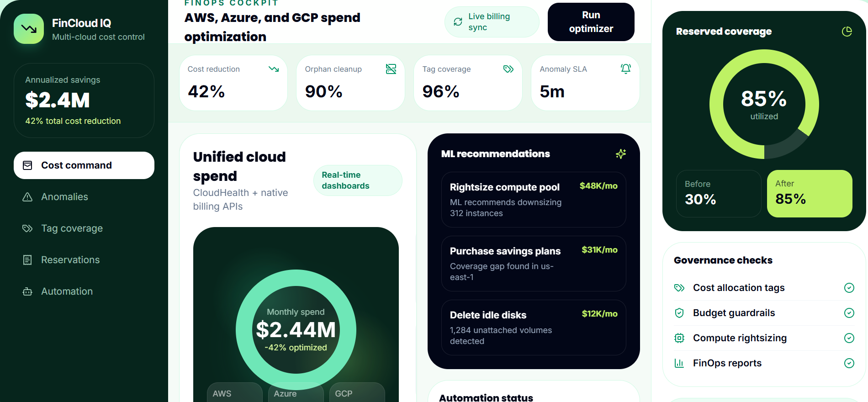
Task: Click the Budget guardrails shield icon
Action: click(679, 313)
